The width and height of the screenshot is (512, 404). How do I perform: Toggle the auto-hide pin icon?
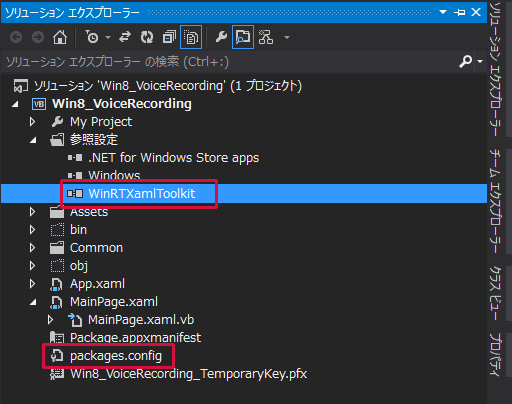[460, 13]
